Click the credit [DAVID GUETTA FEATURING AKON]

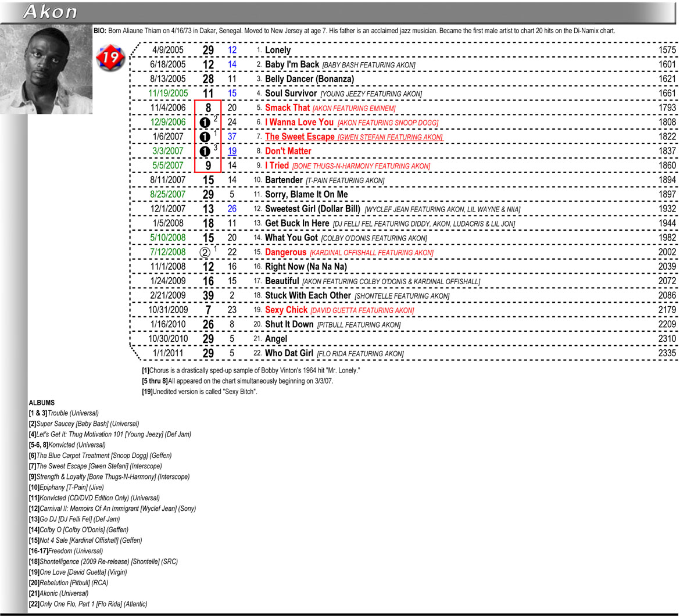tap(363, 311)
